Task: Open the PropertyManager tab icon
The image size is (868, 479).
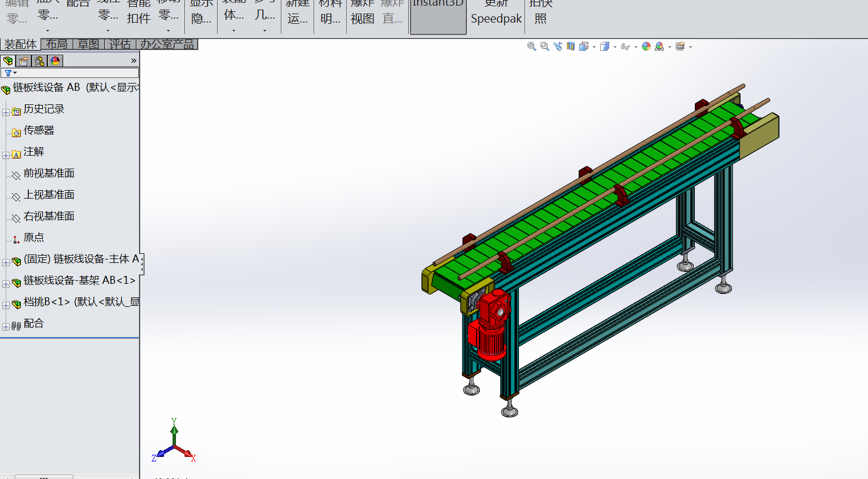Action: click(x=24, y=61)
